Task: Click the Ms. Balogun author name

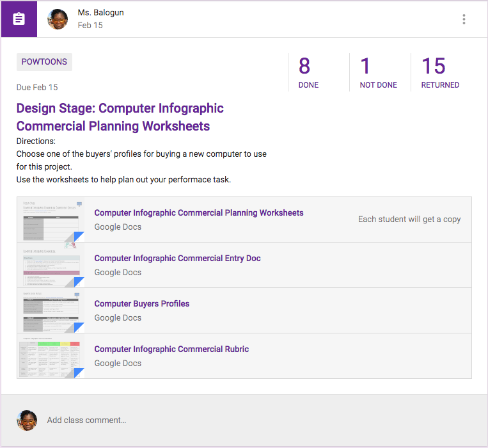Action: [100, 13]
